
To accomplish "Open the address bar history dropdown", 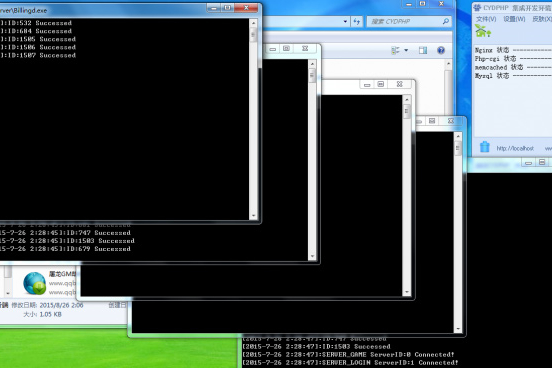I will click(x=345, y=21).
